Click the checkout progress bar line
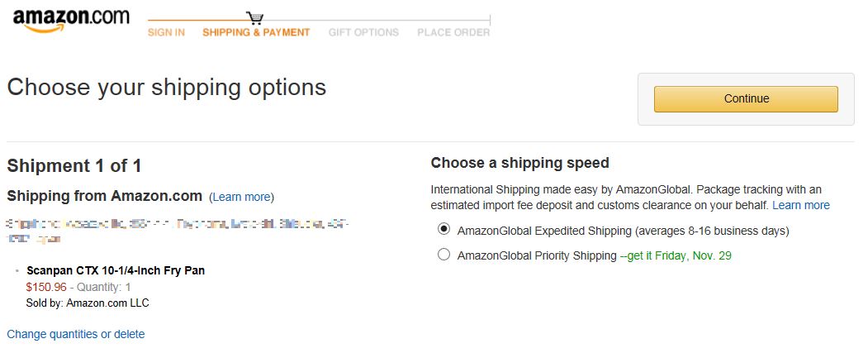The image size is (868, 353). point(319,21)
